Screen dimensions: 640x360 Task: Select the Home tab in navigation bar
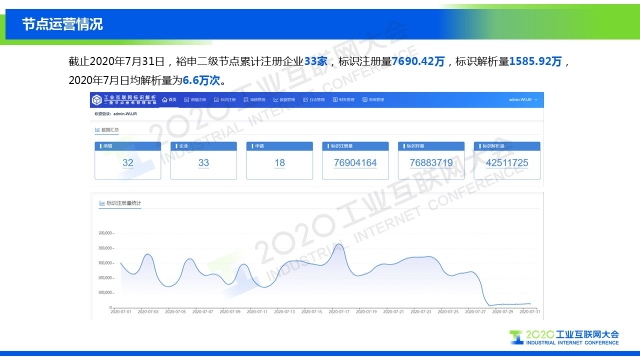click(x=169, y=100)
